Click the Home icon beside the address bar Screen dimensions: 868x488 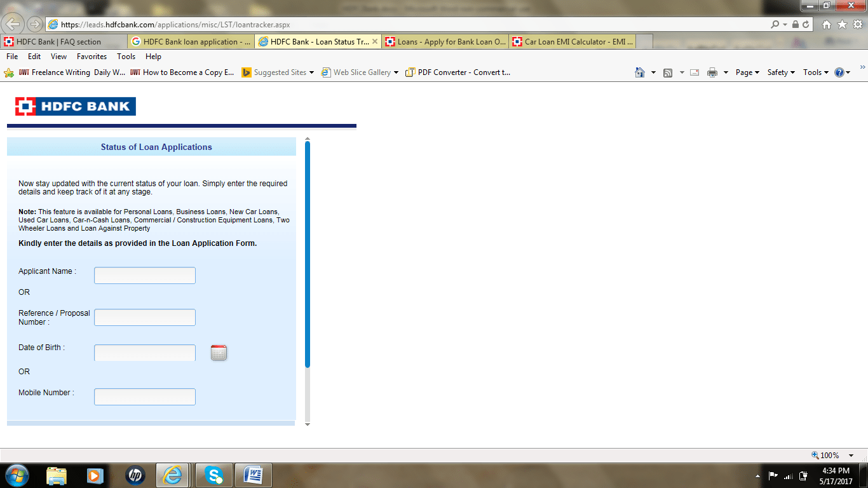point(827,24)
